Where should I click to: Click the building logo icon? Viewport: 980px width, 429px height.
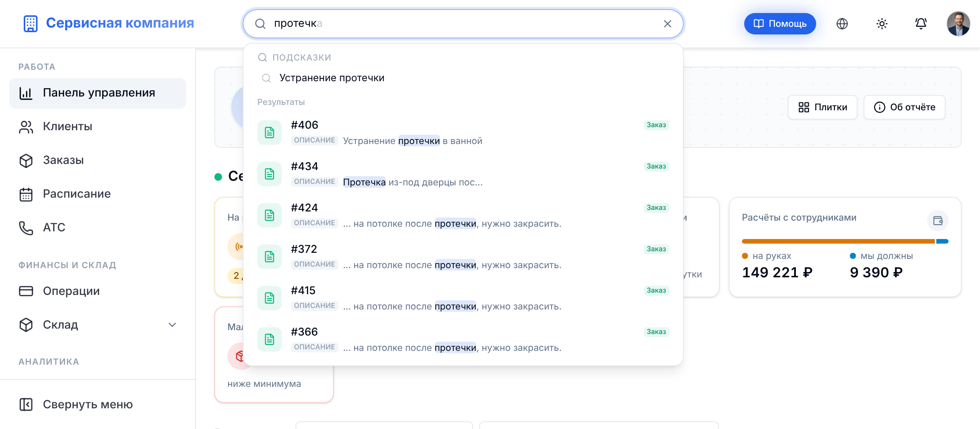31,23
